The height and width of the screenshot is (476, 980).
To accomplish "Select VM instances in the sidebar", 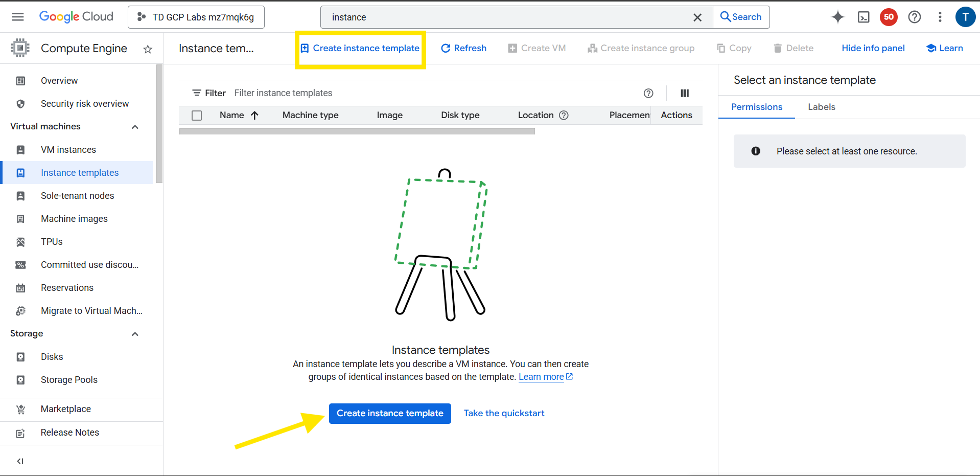I will 68,150.
